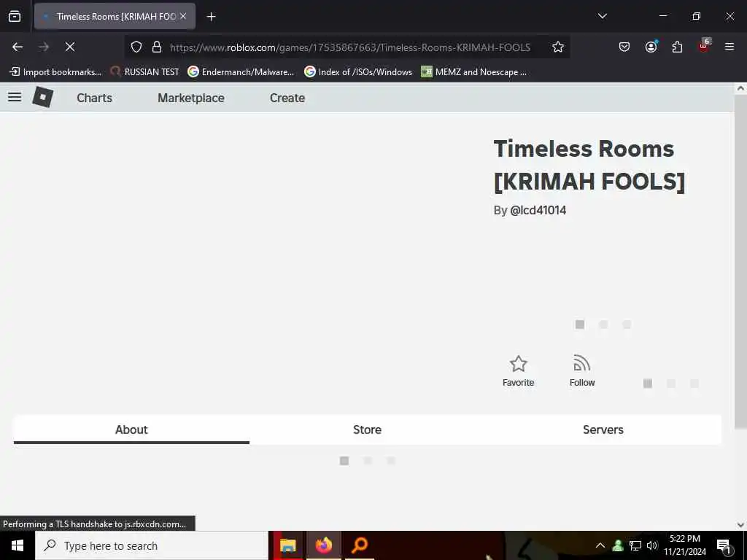This screenshot has width=747, height=560.
Task: Open the orange magnifier app in taskbar
Action: click(360, 545)
